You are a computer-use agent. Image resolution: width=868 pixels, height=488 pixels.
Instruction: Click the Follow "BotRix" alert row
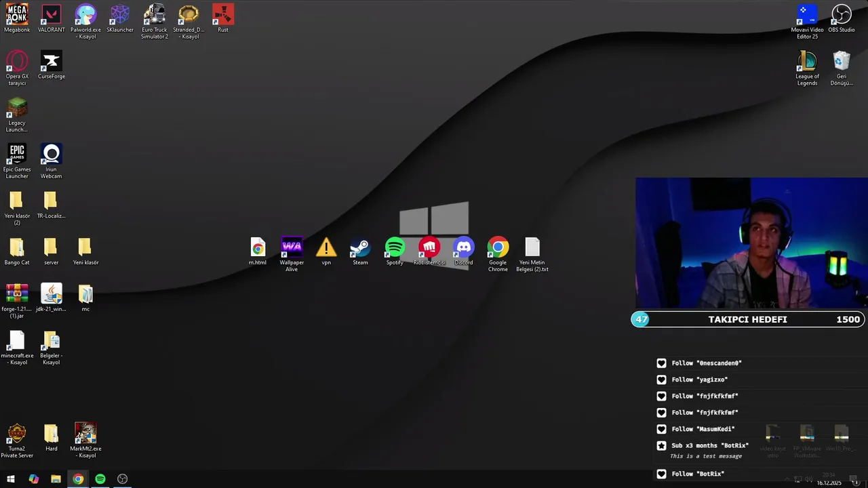coord(690,474)
